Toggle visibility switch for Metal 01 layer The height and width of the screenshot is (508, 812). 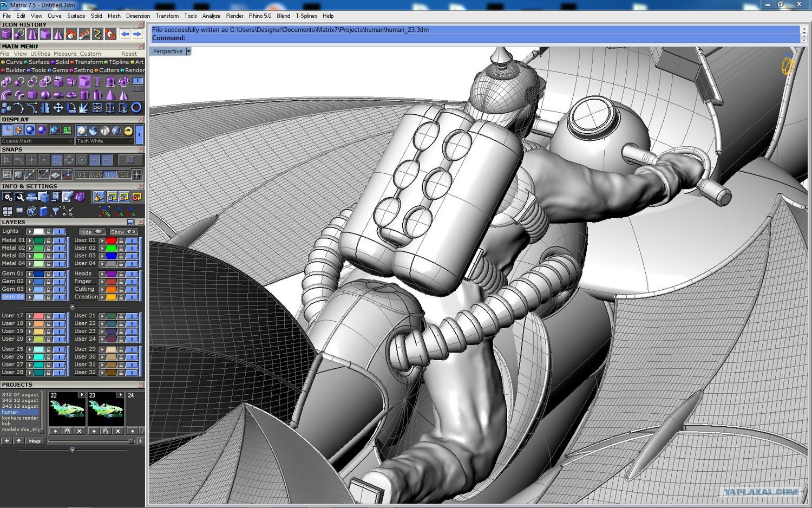pyautogui.click(x=59, y=240)
